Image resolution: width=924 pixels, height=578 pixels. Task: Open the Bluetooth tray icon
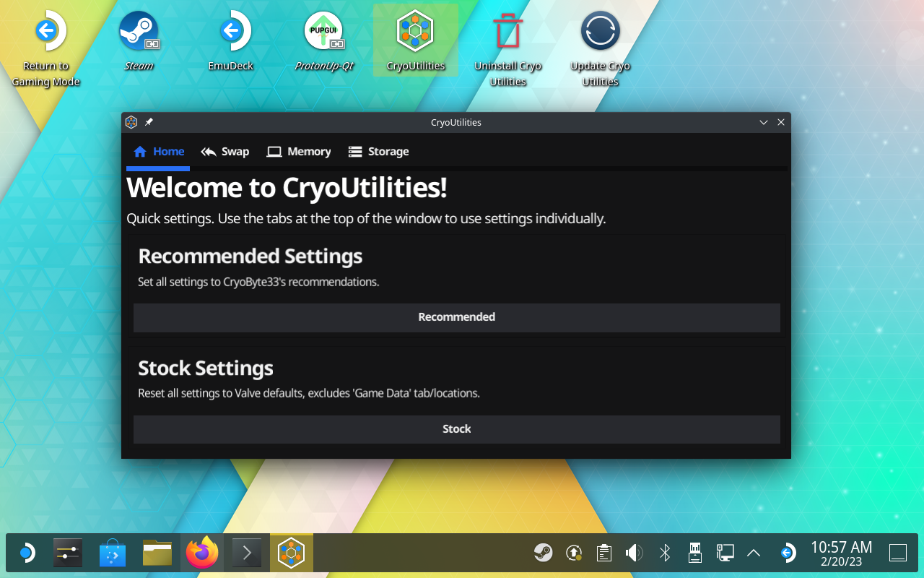click(x=665, y=553)
